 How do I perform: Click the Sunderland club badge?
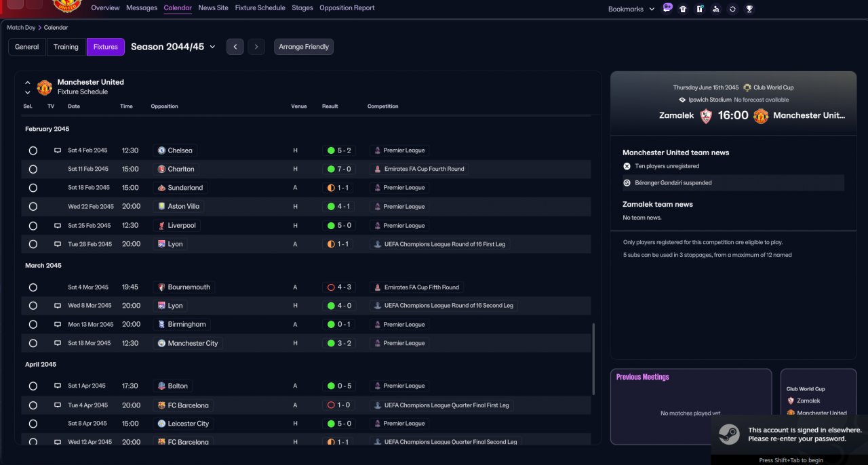161,188
